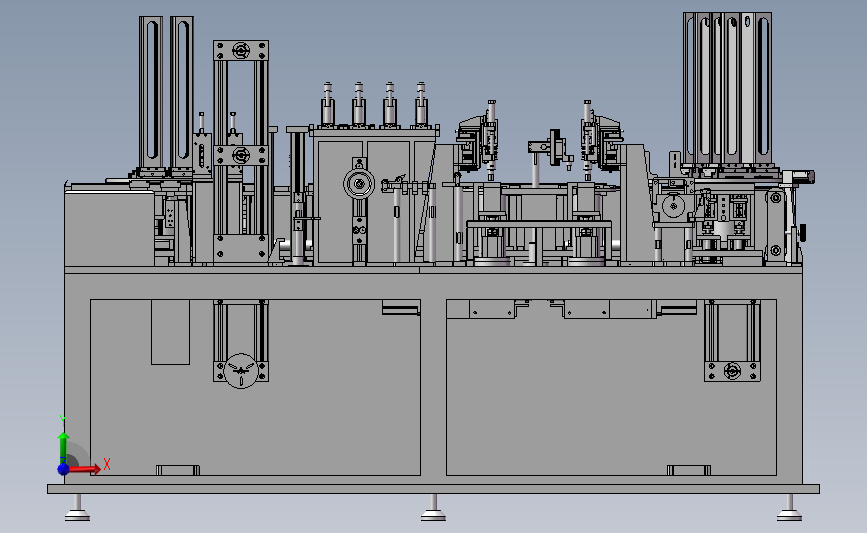Select the black knob on machine's right side
Image resolution: width=867 pixels, height=533 pixels.
802,233
